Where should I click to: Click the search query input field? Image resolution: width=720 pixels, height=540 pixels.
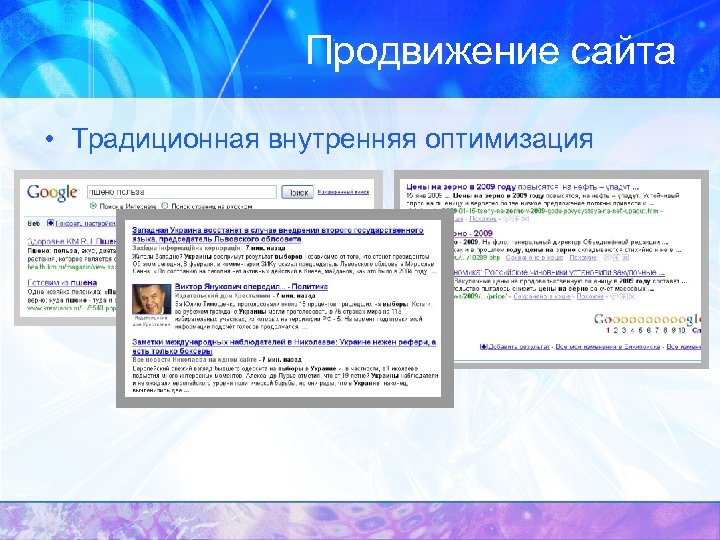coord(182,192)
